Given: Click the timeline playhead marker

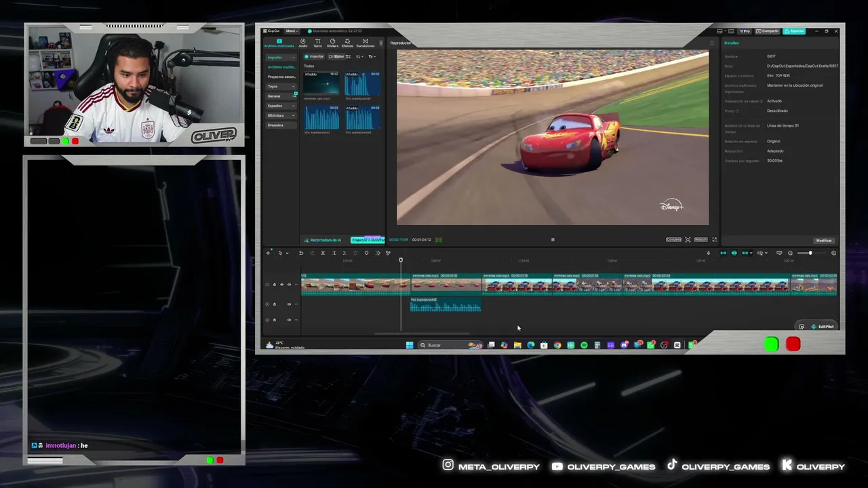Looking at the screenshot, I should point(401,260).
